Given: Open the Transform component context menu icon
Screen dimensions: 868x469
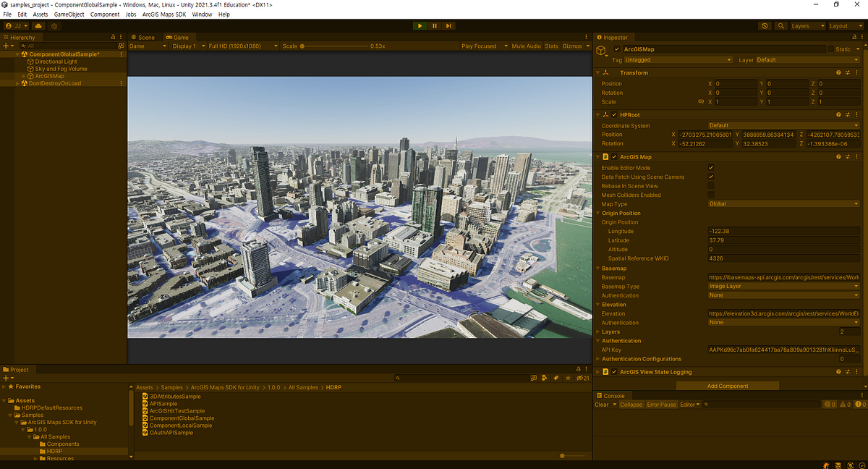Looking at the screenshot, I should 856,72.
